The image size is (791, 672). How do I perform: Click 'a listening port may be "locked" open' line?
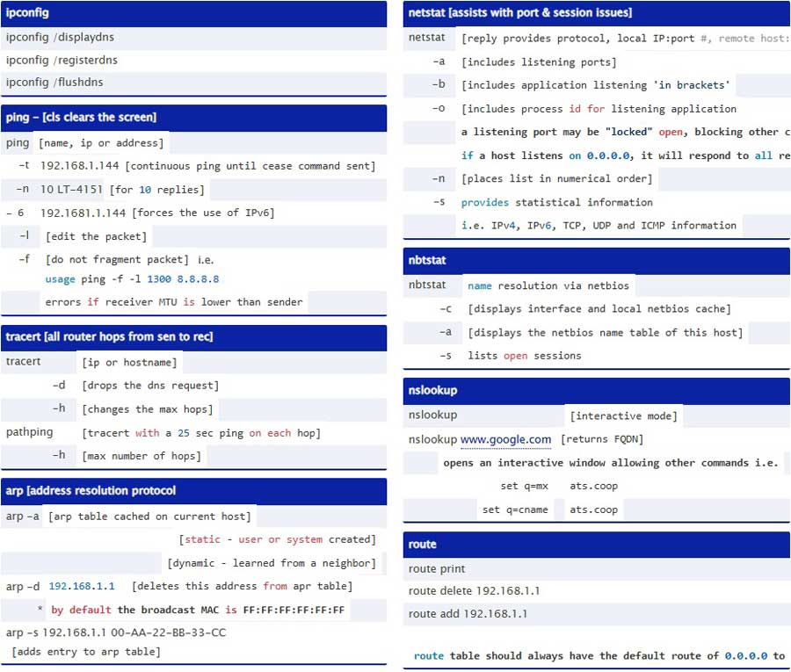(x=626, y=132)
